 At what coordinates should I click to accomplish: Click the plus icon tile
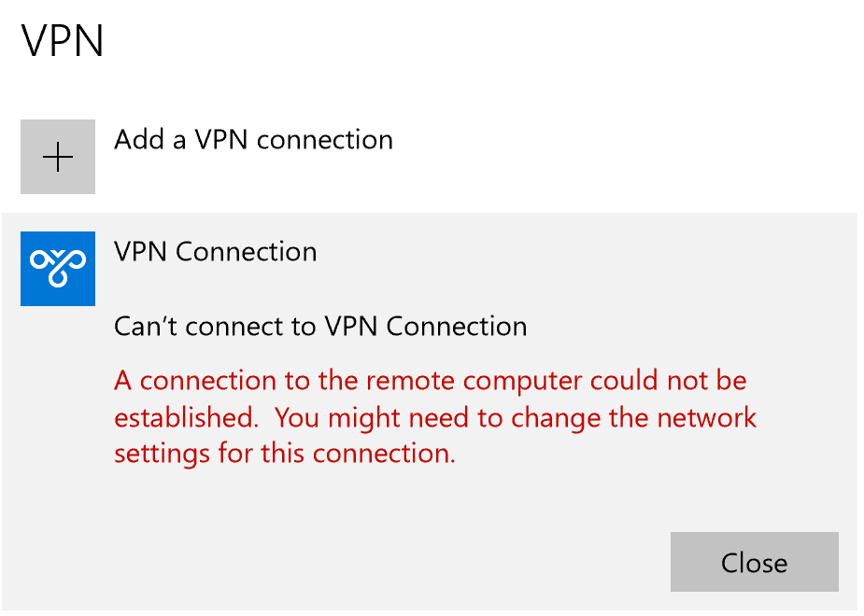58,157
